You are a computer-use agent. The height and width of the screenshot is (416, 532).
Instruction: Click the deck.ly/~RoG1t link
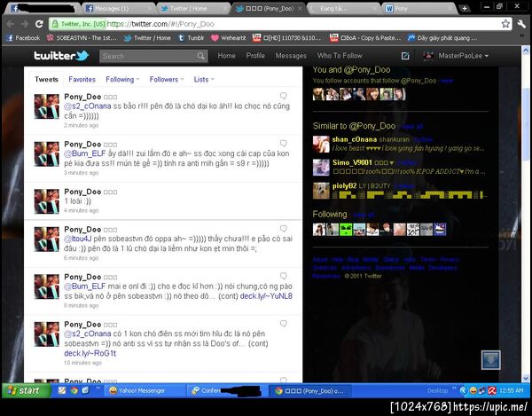coord(90,353)
